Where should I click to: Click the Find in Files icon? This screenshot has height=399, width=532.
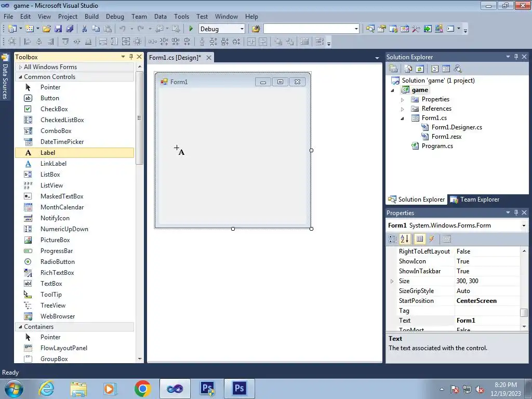pos(256,29)
